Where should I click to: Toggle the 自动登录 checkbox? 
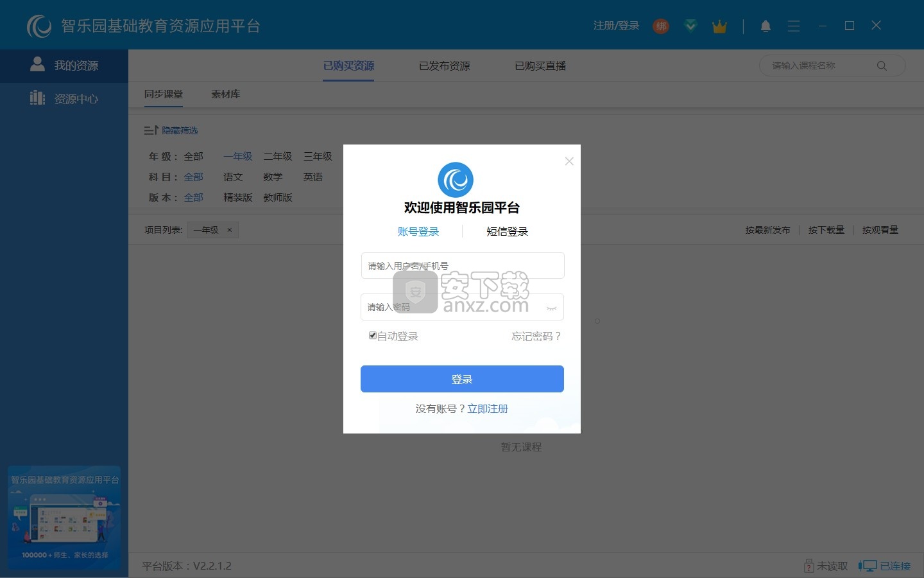pos(372,335)
